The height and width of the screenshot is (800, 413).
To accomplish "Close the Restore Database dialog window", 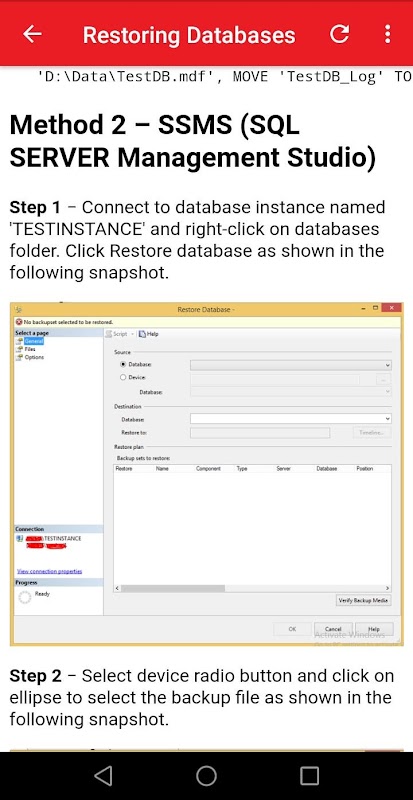I will pyautogui.click(x=392, y=308).
